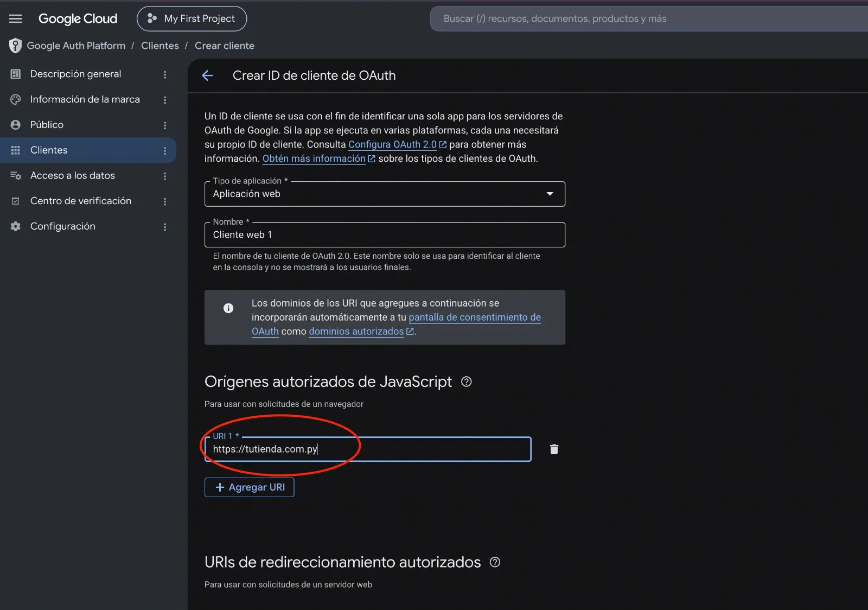Screen dimensions: 868x610
Task: Go to Google Auth Platform breadcrumb
Action: [76, 46]
